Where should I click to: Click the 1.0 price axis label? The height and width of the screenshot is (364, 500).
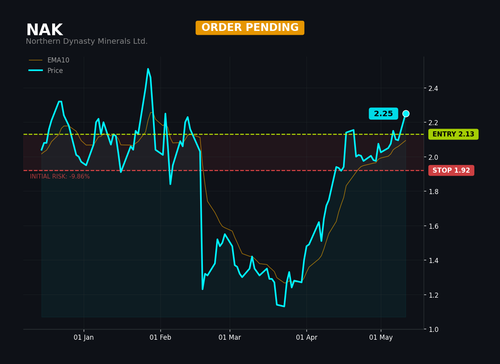(433, 329)
